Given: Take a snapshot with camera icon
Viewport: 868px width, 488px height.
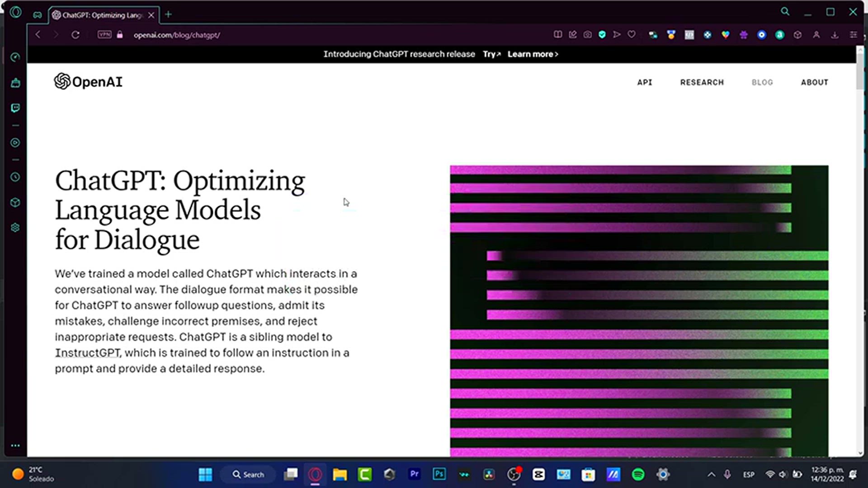Looking at the screenshot, I should [587, 35].
